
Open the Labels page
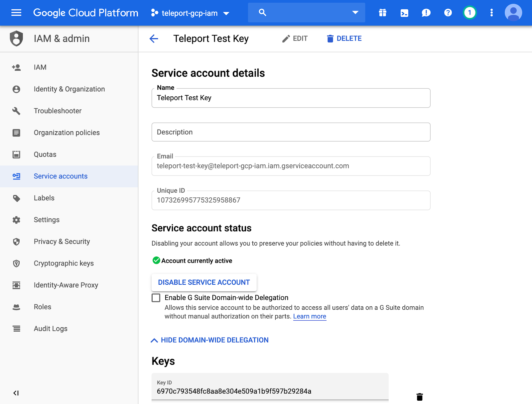pos(69,198)
